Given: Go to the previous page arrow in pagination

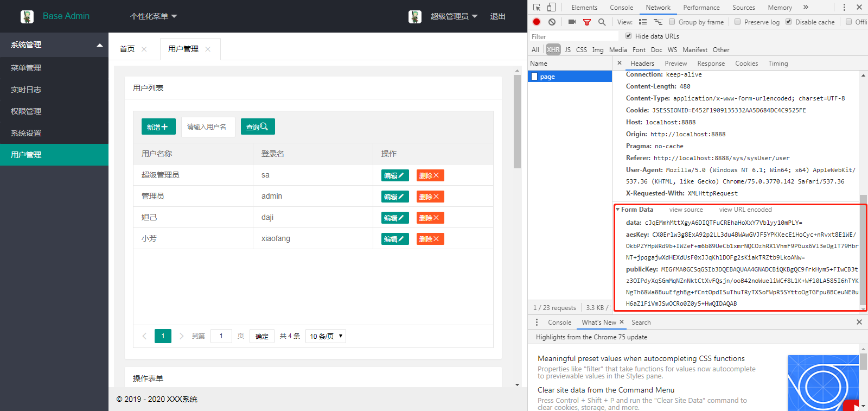Looking at the screenshot, I should pyautogui.click(x=144, y=336).
